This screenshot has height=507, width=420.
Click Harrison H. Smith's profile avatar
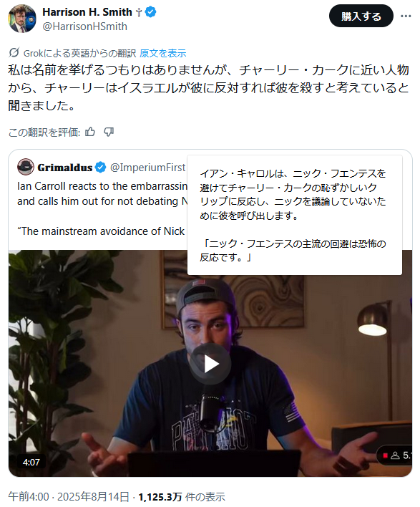coord(22,19)
